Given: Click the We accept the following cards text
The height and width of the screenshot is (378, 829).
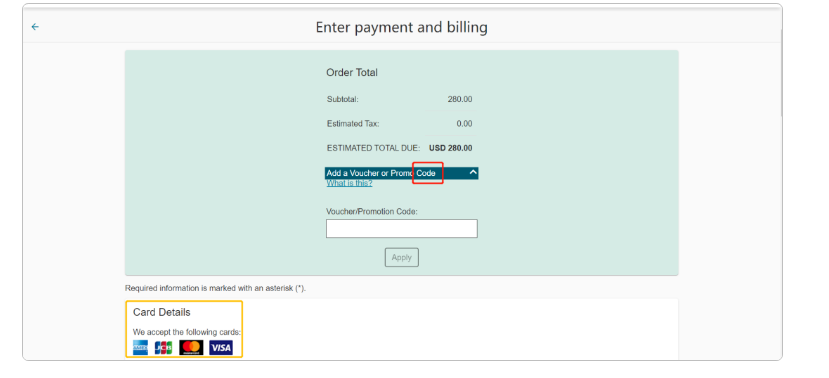Looking at the screenshot, I should tap(187, 333).
